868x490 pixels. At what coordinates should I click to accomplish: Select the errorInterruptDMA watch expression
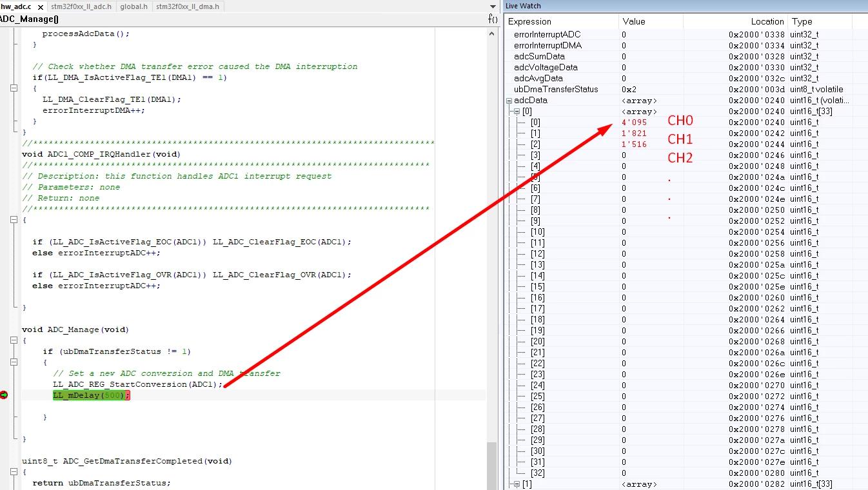[x=547, y=45]
